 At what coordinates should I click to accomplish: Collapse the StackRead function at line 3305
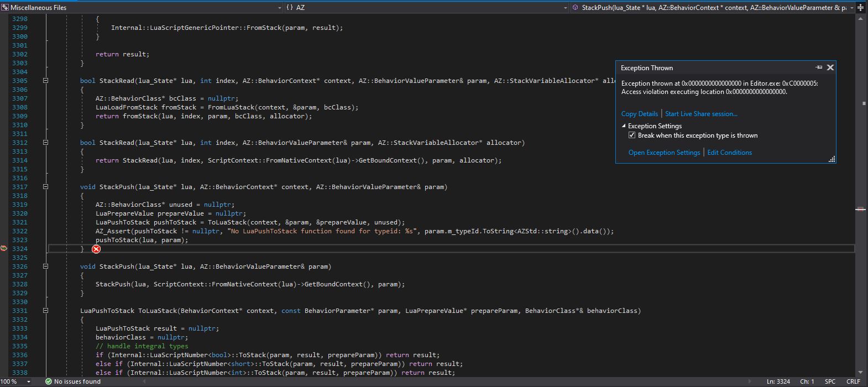coord(46,81)
